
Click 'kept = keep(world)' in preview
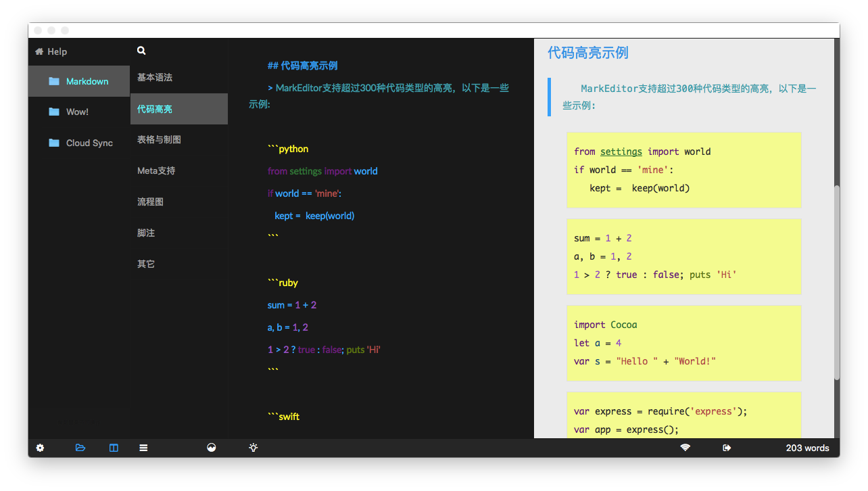coord(640,188)
